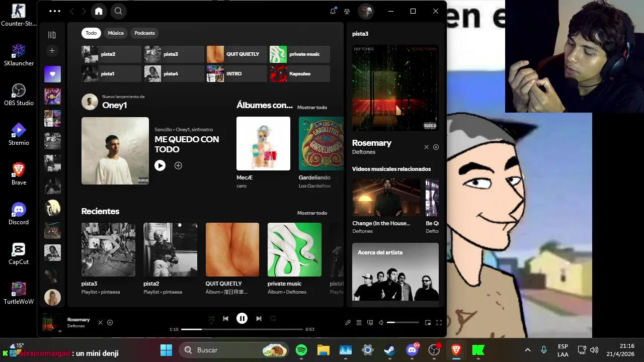Screen dimensions: 644x362
Task: Skip to previous track
Action: pyautogui.click(x=225, y=318)
